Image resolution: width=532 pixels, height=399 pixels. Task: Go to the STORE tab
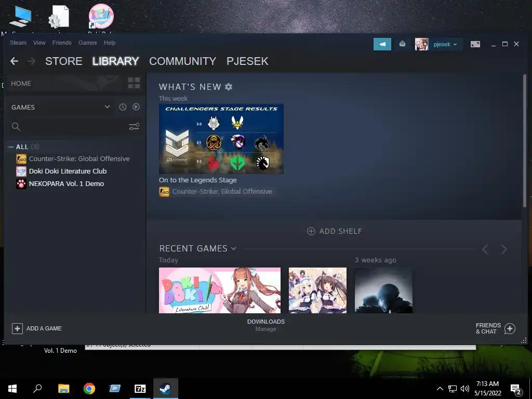click(x=64, y=61)
